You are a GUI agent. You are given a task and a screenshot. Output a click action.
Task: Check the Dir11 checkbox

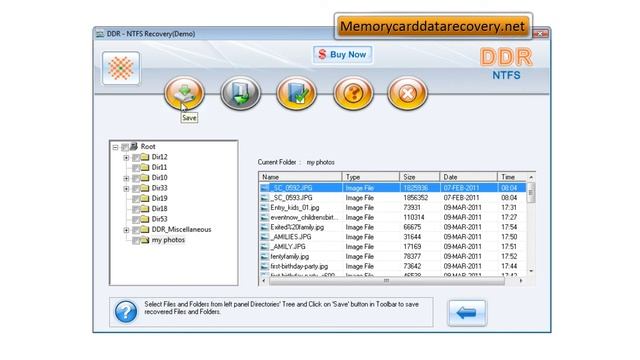(x=136, y=168)
